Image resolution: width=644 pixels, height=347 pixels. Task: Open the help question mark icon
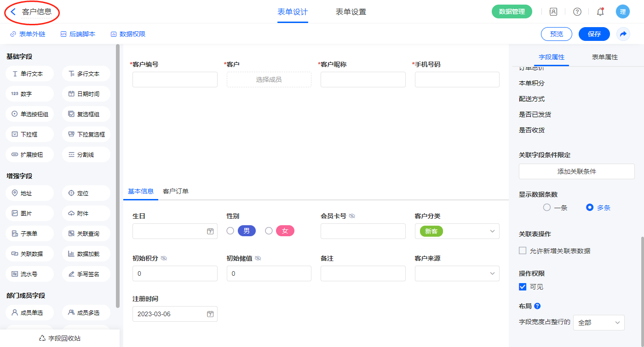click(577, 12)
